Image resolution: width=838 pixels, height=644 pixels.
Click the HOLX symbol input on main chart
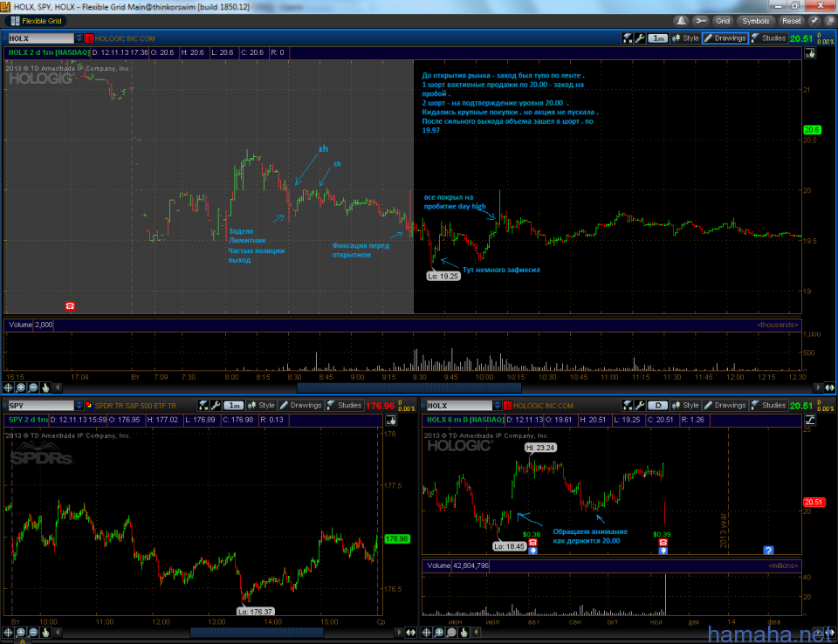click(x=41, y=38)
